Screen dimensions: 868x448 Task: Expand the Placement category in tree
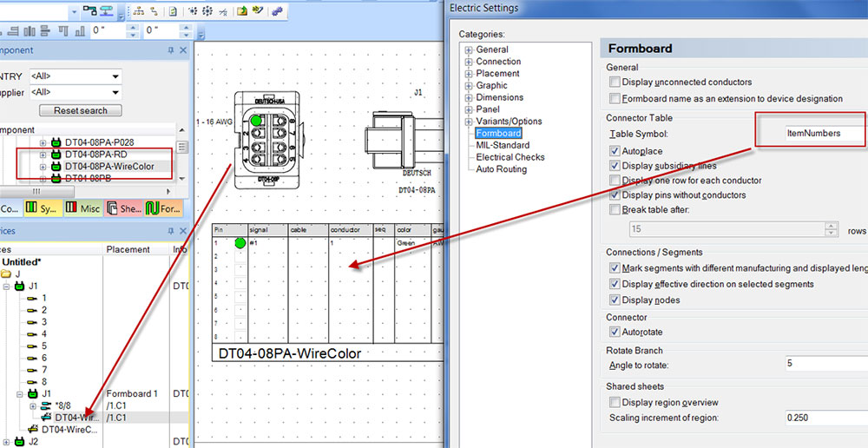pyautogui.click(x=469, y=74)
